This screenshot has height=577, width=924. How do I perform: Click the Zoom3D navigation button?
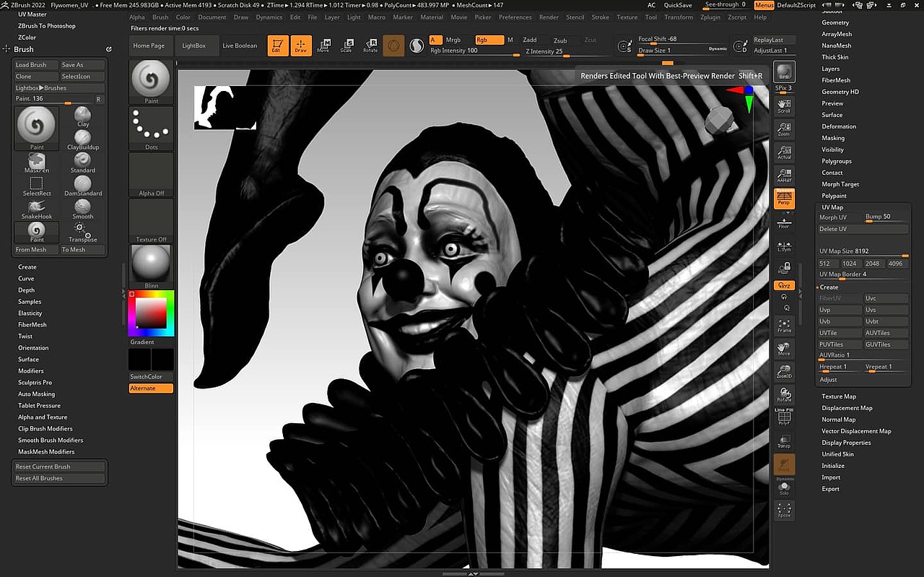[x=784, y=372]
